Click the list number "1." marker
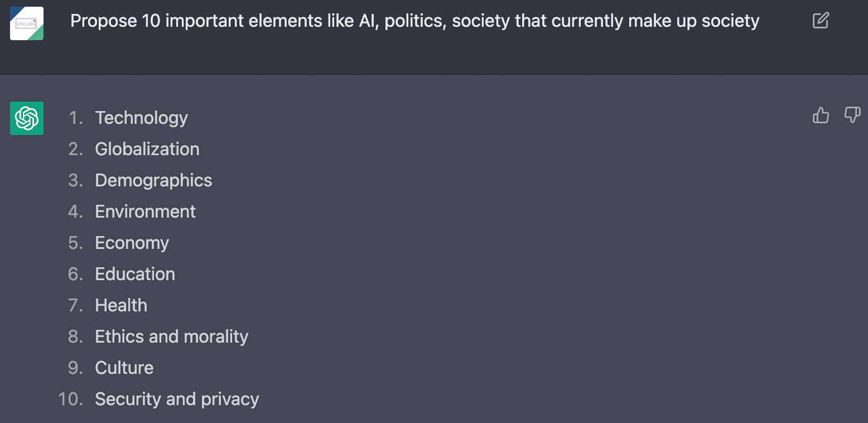Screen dimensions: 868x423 pos(75,118)
